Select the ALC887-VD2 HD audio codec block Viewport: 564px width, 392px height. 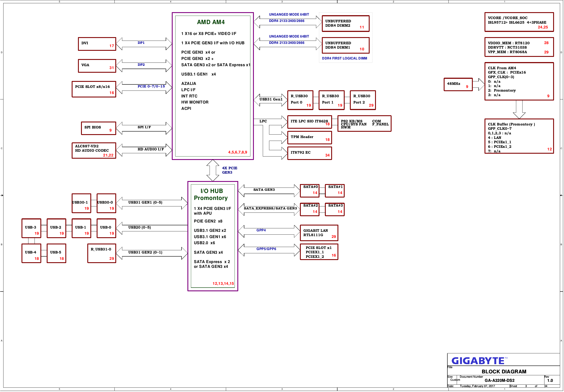94,150
